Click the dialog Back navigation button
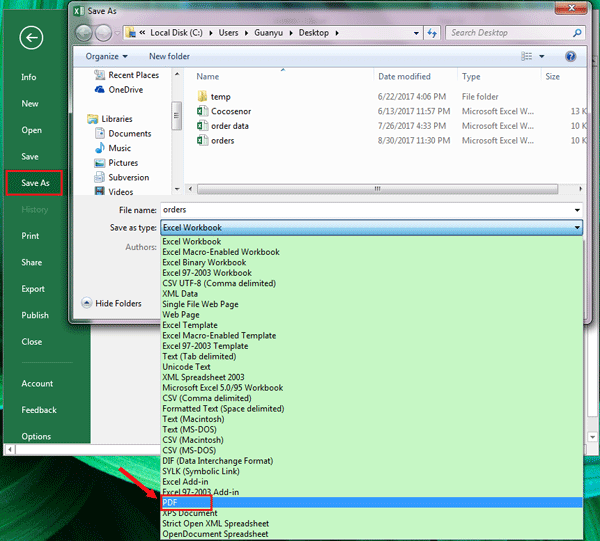The image size is (600, 541). point(84,33)
